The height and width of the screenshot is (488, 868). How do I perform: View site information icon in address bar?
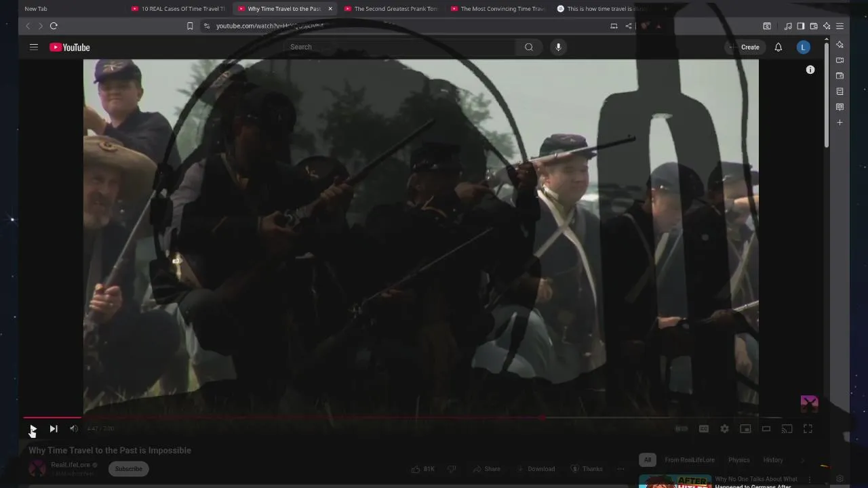point(206,26)
